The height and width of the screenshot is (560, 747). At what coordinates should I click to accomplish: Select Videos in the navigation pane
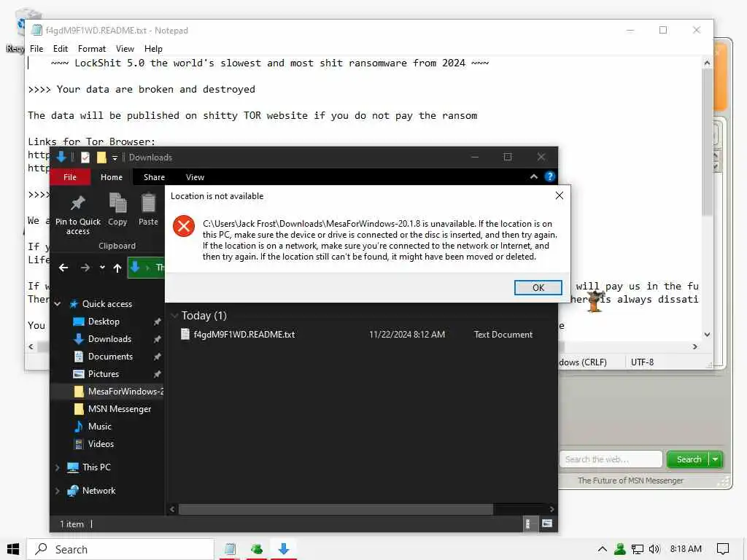[101, 444]
